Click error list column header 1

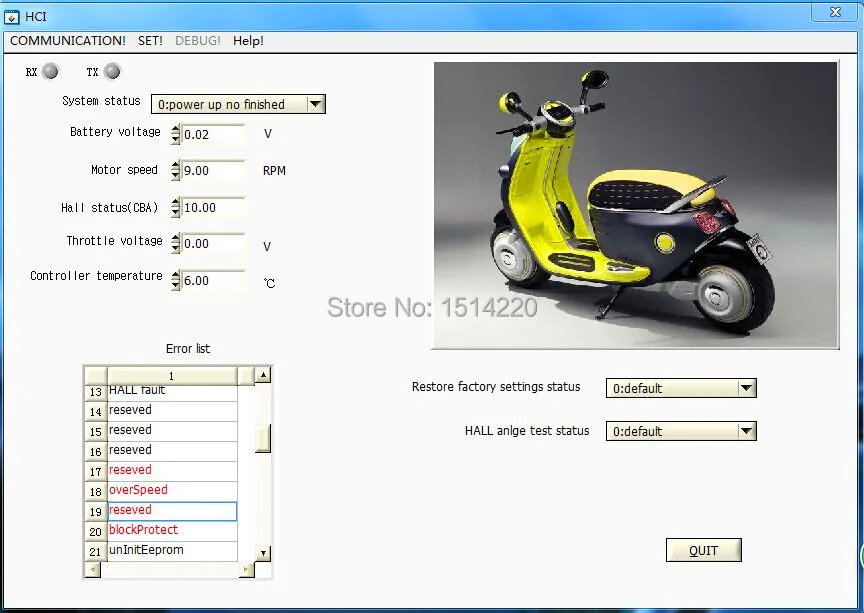pyautogui.click(x=172, y=375)
